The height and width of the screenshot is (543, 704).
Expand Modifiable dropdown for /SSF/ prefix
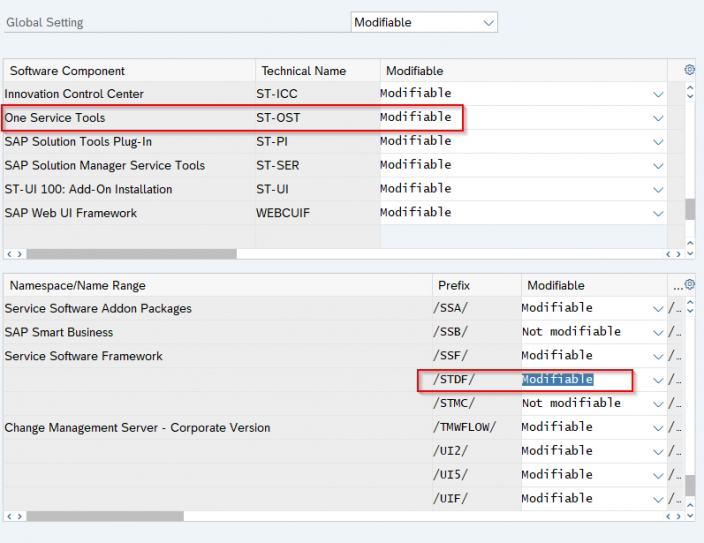click(x=658, y=357)
